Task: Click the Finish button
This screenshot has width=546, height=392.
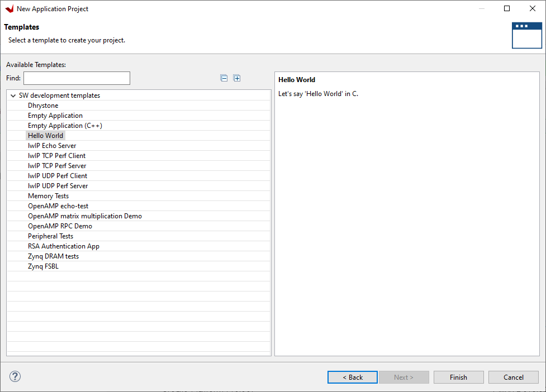Action: [458, 377]
